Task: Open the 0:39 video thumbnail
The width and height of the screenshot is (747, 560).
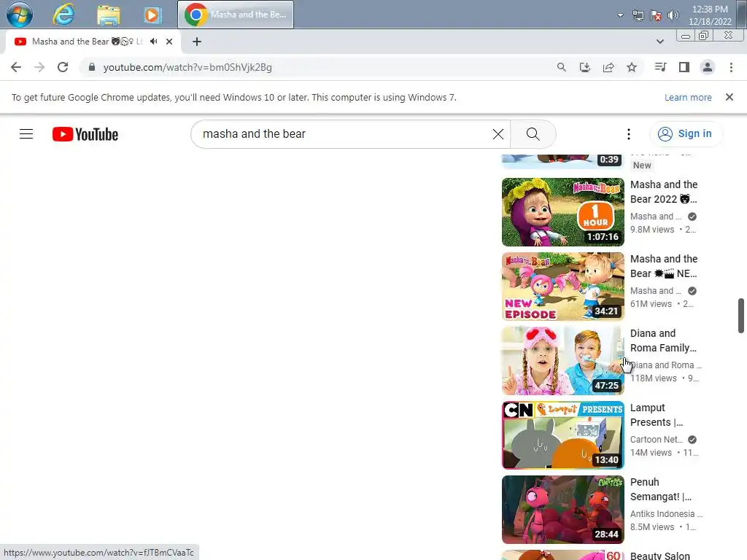Action: (x=562, y=161)
